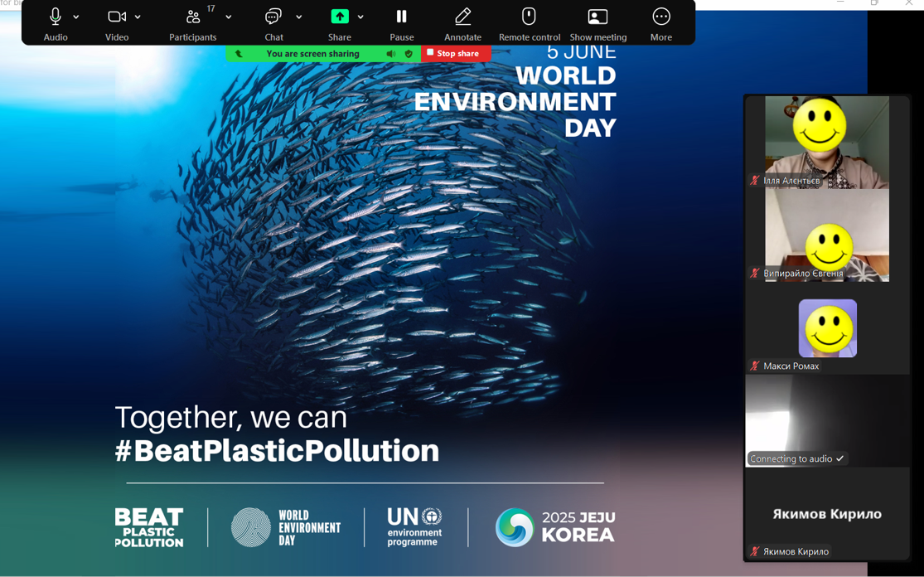Expand the Video options arrow
The image size is (924, 577).
(138, 17)
